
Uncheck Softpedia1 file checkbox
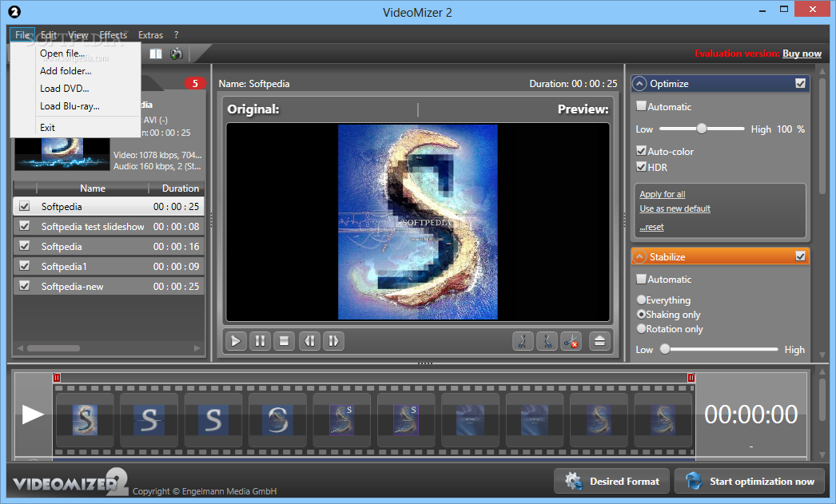point(25,266)
